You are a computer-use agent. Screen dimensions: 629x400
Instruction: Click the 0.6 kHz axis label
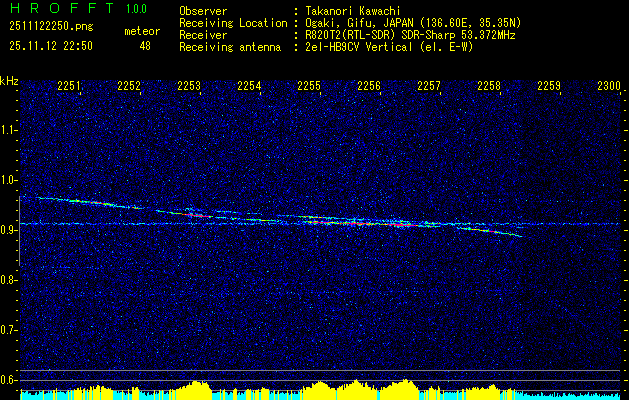click(x=9, y=380)
